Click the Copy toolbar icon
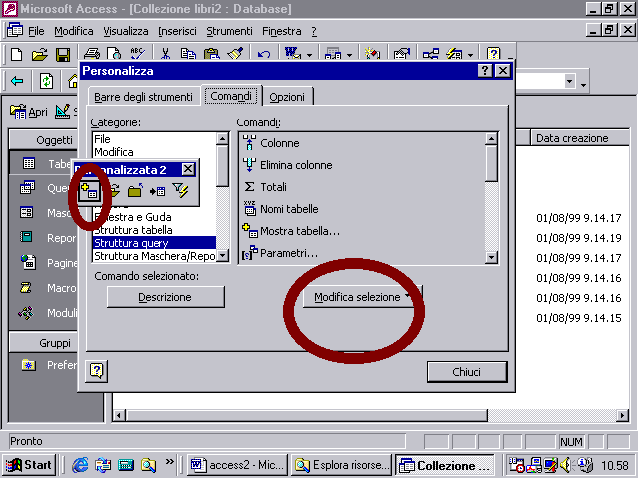The image size is (638, 478). pos(188,53)
